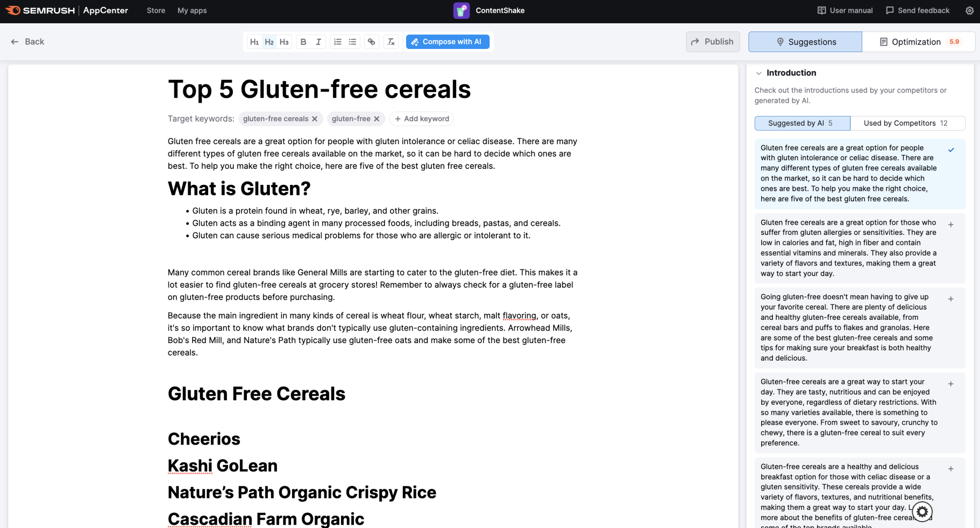980x528 pixels.
Task: Remove the gluten-free keyword tag
Action: coord(376,118)
